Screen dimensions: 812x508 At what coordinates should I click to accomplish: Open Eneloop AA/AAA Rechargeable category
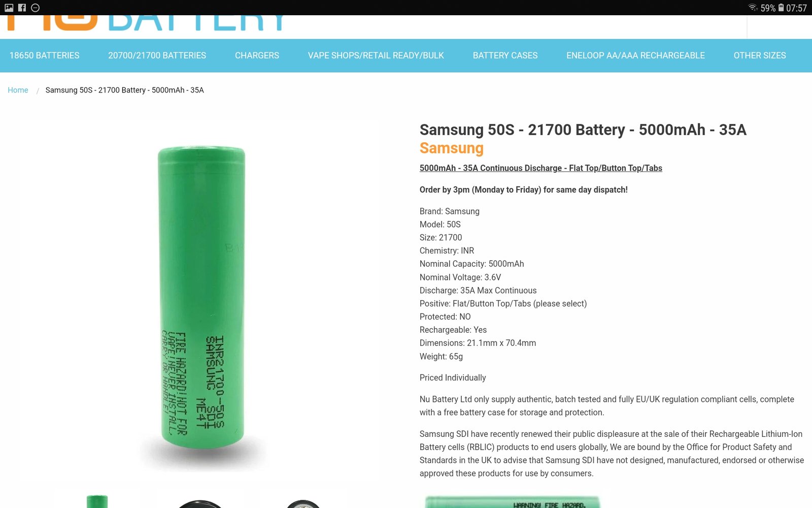(635, 55)
